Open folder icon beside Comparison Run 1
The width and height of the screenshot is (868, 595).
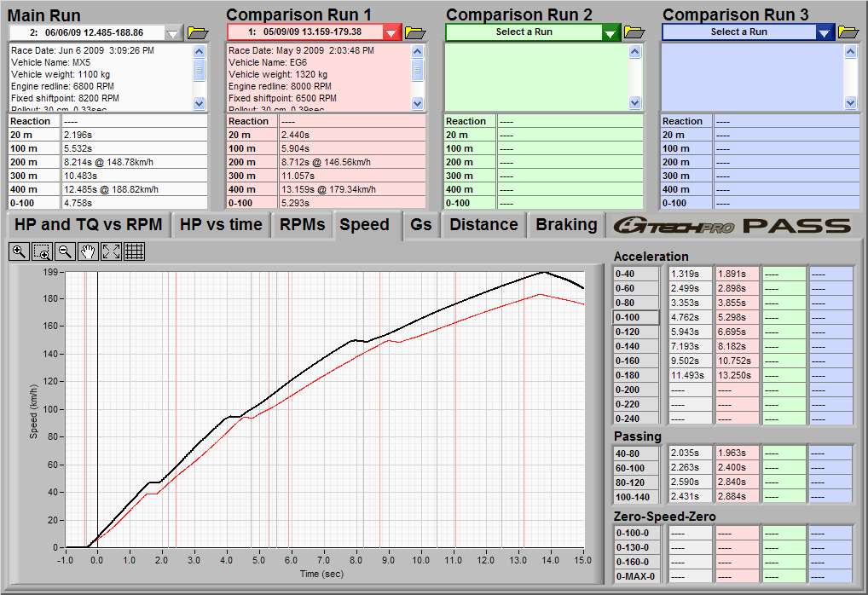tap(415, 32)
